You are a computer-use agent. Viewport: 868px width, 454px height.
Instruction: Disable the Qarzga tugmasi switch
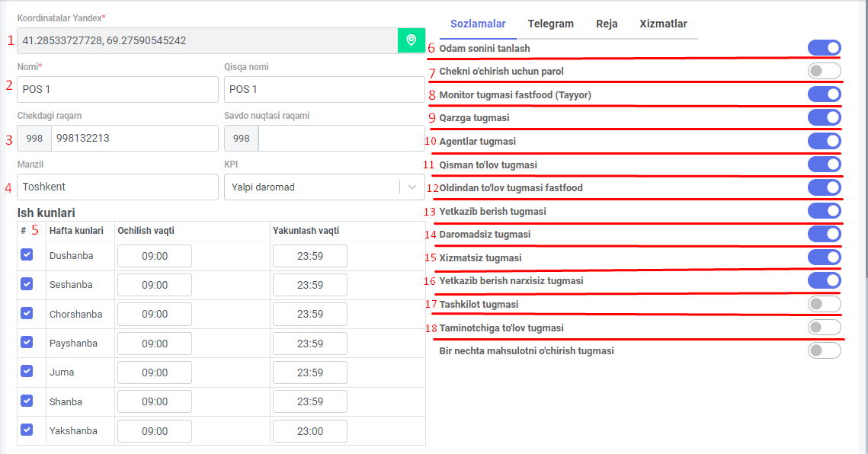(x=825, y=117)
